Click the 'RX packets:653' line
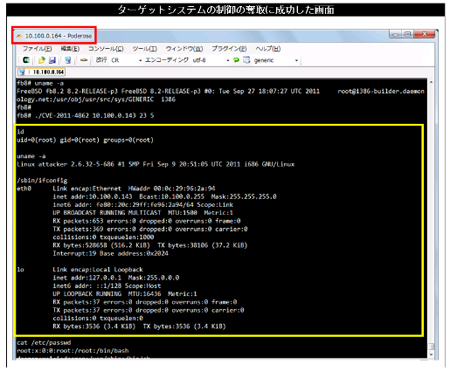The width and height of the screenshot is (450, 371). click(147, 221)
